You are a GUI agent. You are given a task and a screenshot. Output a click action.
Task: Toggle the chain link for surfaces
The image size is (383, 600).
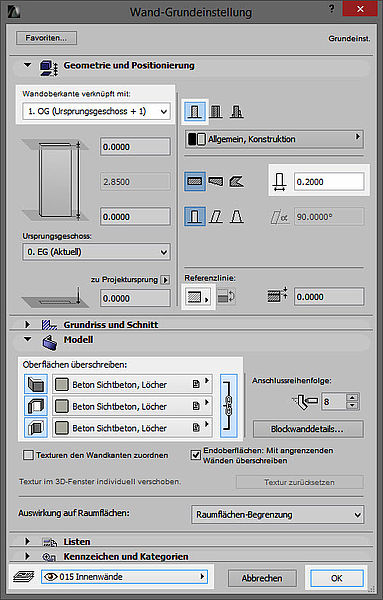(x=229, y=406)
